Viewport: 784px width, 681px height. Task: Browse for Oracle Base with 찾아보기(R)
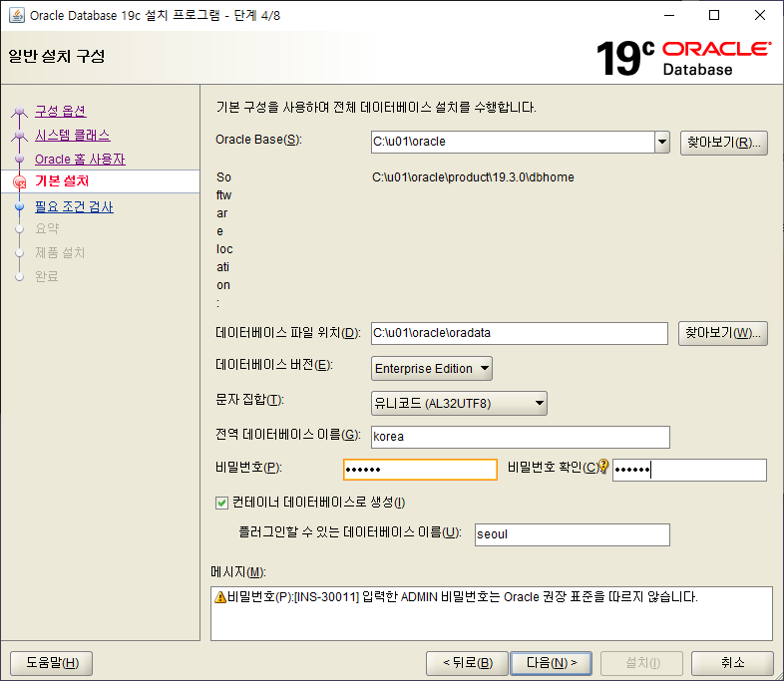[723, 143]
